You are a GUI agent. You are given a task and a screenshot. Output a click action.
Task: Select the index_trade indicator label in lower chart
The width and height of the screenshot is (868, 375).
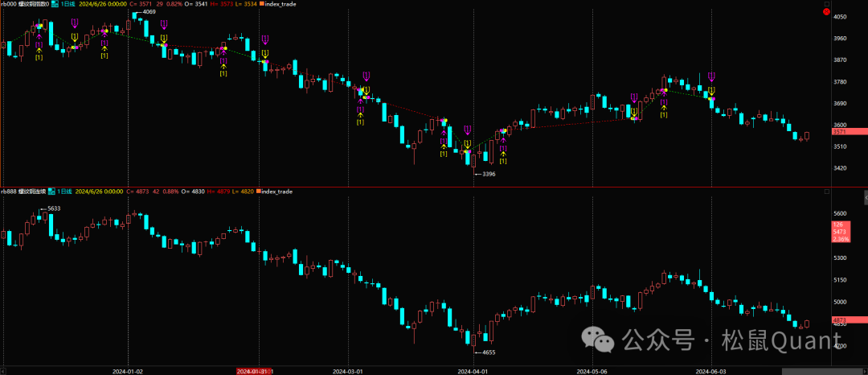click(x=279, y=192)
